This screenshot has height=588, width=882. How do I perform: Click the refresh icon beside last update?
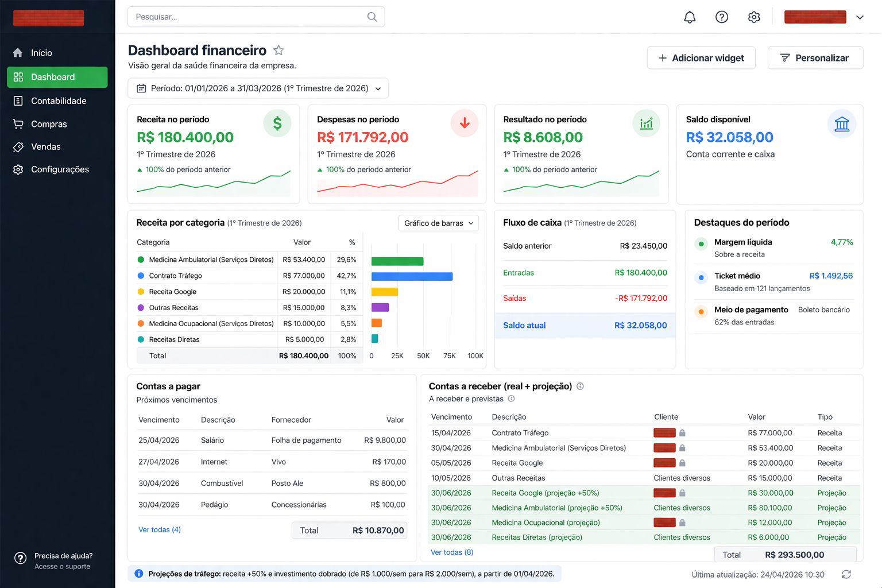coord(846,574)
